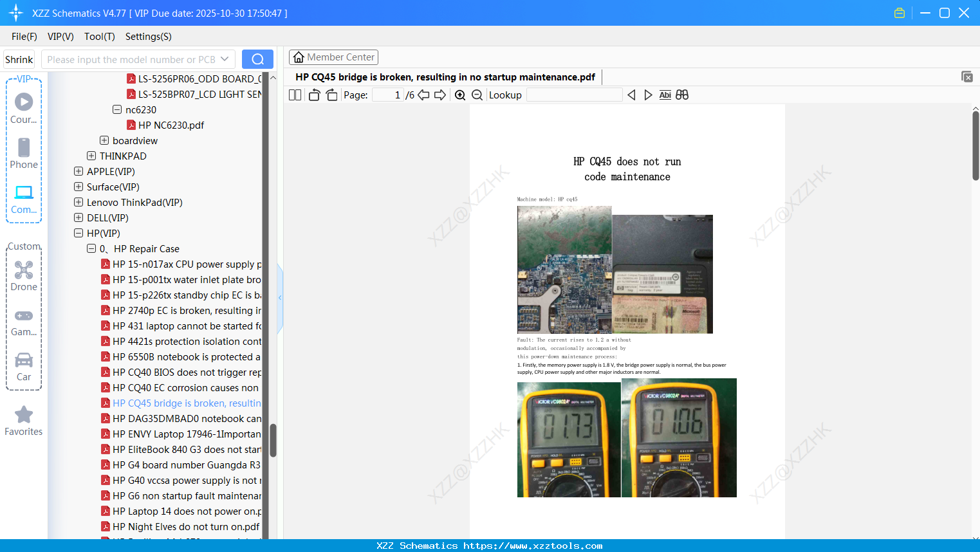Expand the Surface(VIP) node
Viewport: 980px width, 552px height.
[x=79, y=187]
